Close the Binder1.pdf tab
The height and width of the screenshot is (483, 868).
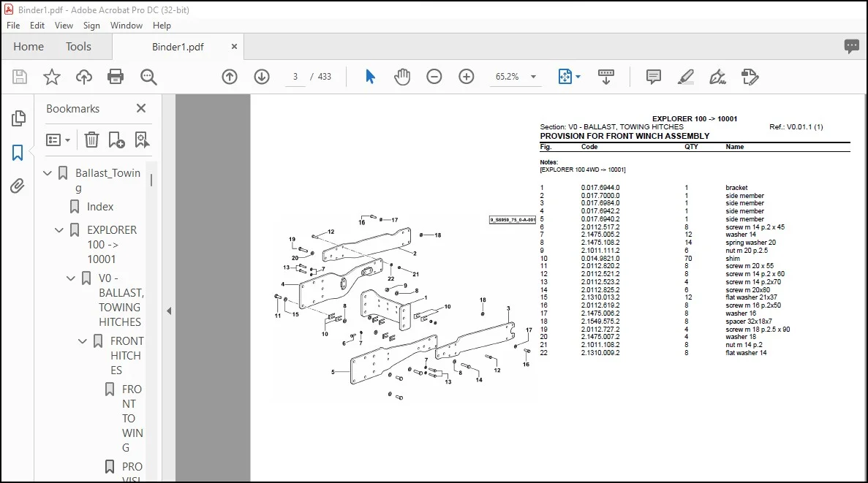point(234,47)
